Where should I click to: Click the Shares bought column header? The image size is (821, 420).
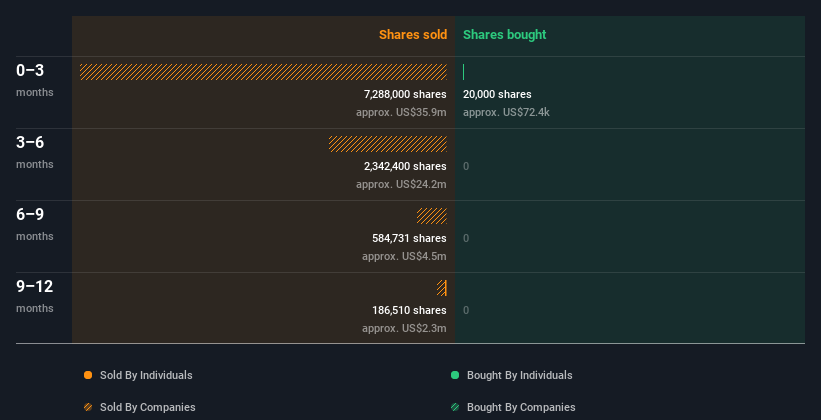(504, 35)
